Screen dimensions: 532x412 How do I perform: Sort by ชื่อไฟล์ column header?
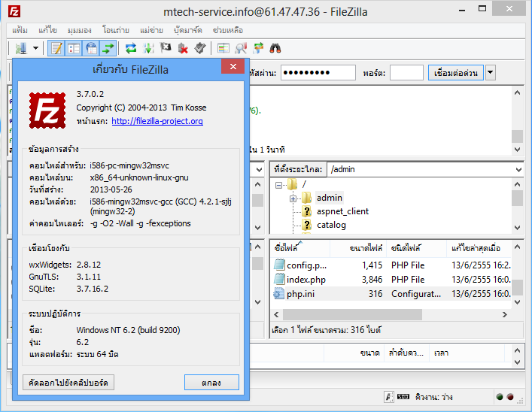[300, 248]
